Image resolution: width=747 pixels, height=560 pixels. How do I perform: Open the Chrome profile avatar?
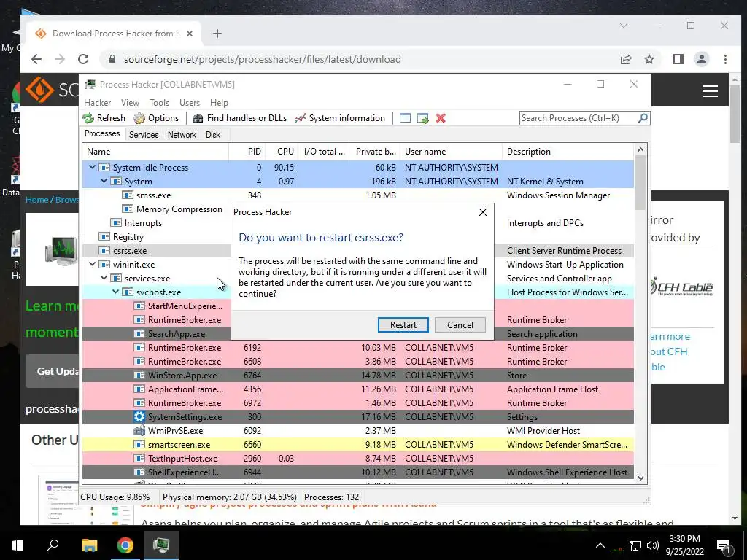[702, 59]
